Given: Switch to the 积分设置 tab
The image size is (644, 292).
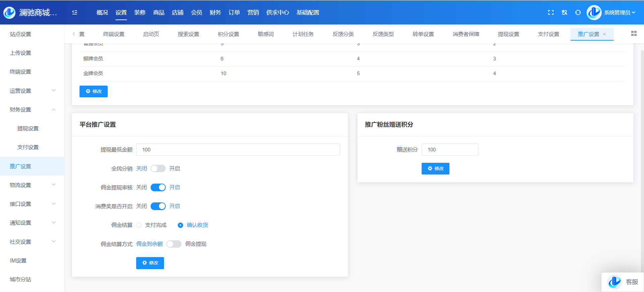Looking at the screenshot, I should [x=228, y=34].
